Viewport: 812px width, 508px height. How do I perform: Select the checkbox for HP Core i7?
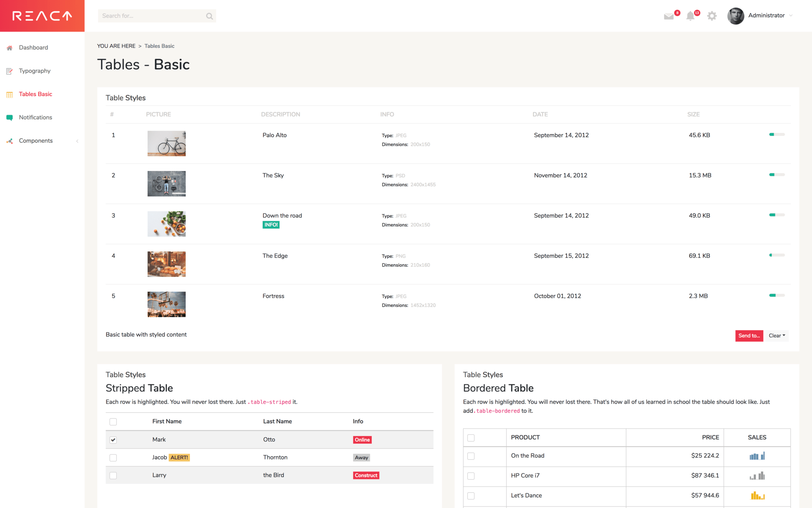(x=471, y=476)
